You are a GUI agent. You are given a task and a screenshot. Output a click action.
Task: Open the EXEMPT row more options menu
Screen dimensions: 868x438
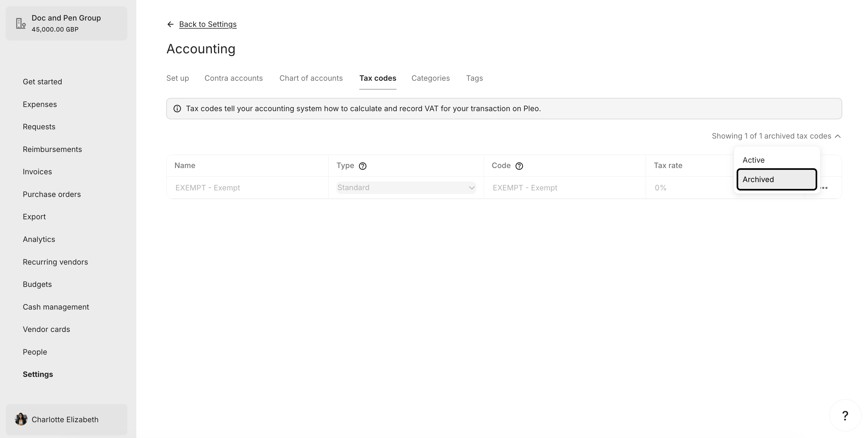824,188
